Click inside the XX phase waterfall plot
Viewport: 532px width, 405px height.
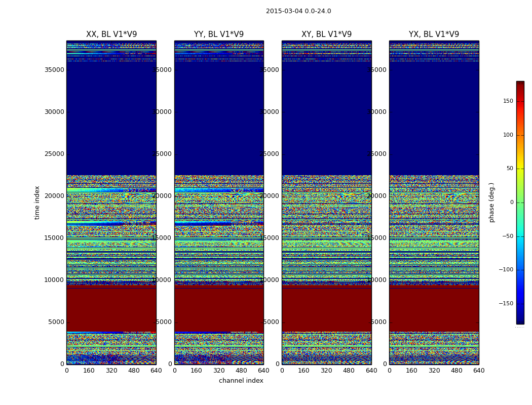point(111,202)
